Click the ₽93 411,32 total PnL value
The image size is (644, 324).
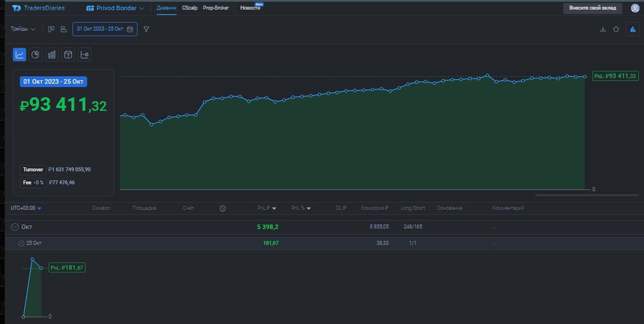63,105
